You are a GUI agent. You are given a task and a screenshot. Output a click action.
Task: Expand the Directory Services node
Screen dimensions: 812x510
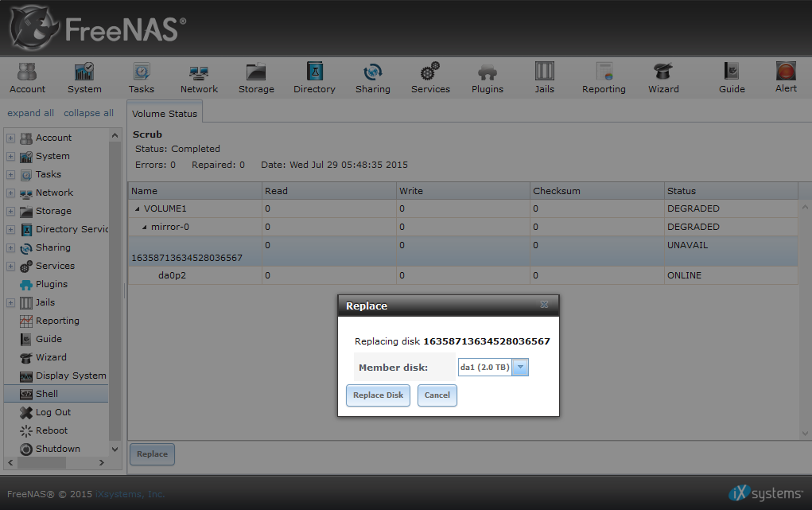(x=10, y=229)
